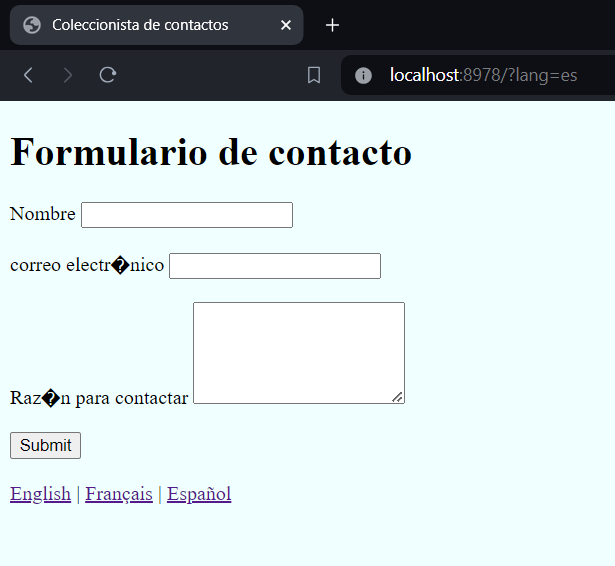Submit the contact form

click(45, 446)
